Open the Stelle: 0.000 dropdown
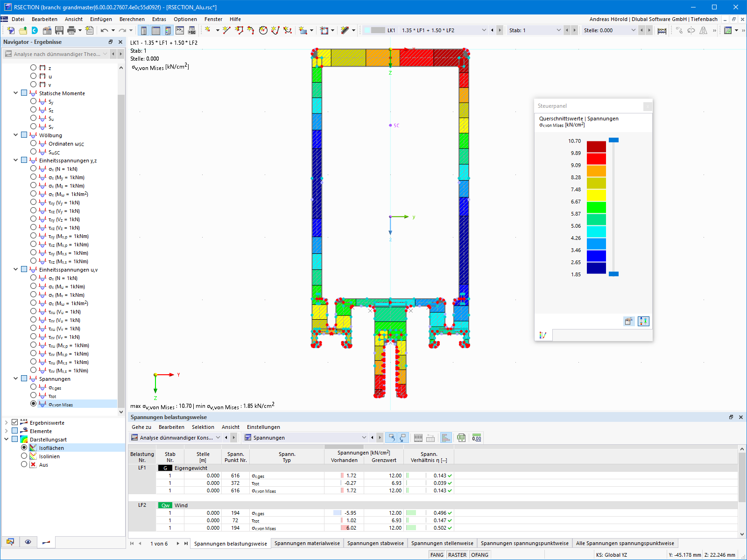The height and width of the screenshot is (560, 747). click(633, 30)
